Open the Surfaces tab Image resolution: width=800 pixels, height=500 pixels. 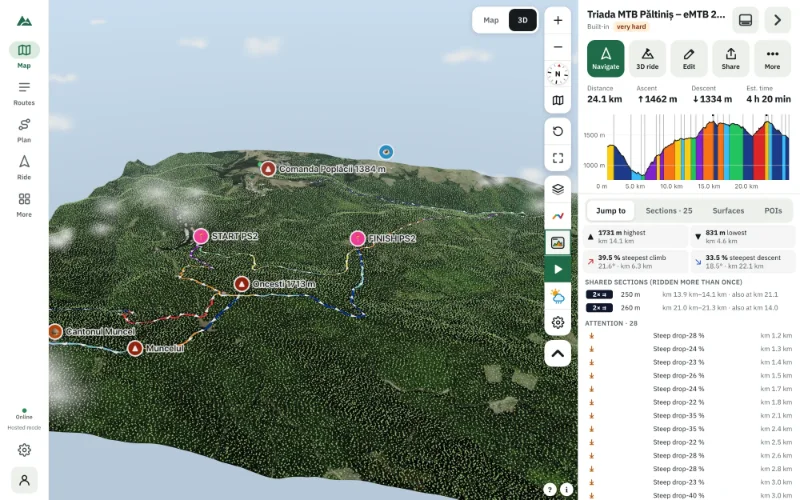pyautogui.click(x=728, y=211)
